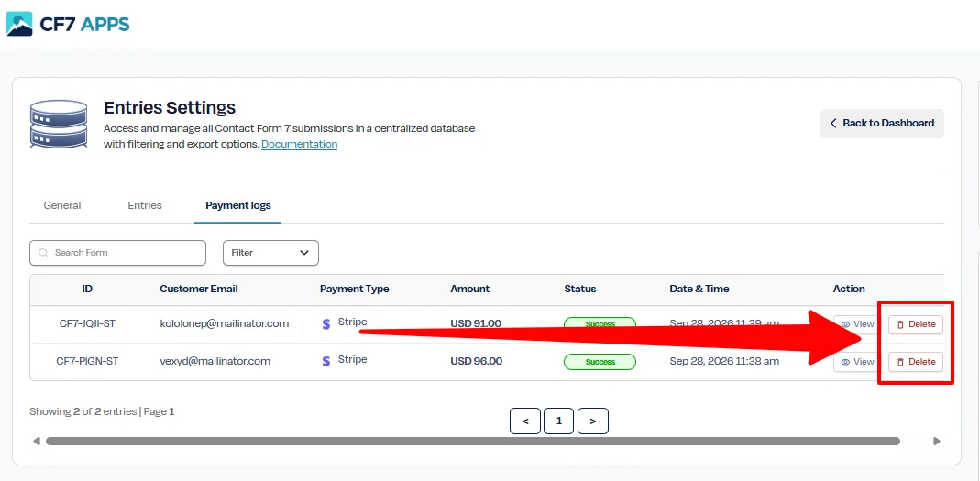Viewport: 980px width, 481px height.
Task: Click the database stack icon beside Entries Settings
Action: point(59,124)
